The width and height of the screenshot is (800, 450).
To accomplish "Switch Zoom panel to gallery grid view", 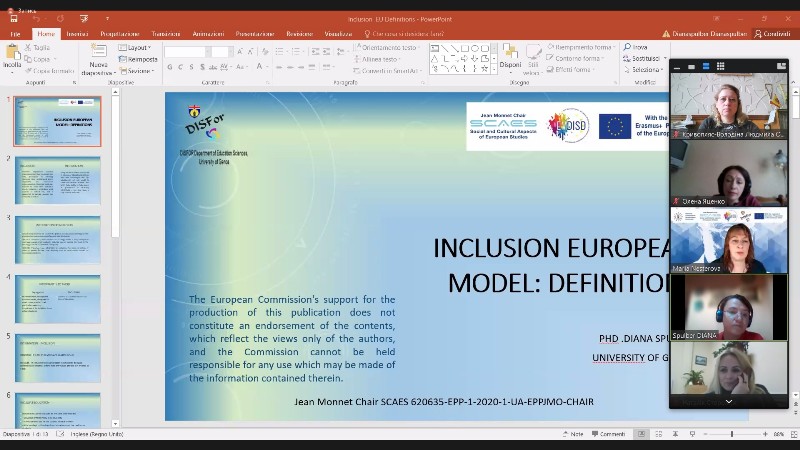I will [x=720, y=66].
